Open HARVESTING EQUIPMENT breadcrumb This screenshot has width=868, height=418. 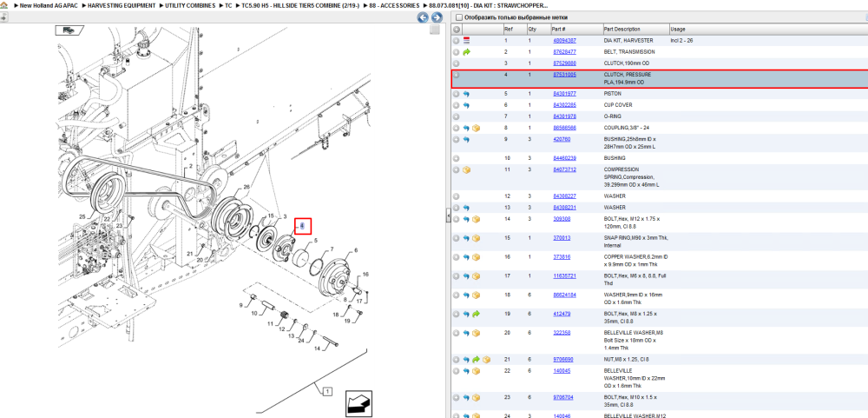122,5
